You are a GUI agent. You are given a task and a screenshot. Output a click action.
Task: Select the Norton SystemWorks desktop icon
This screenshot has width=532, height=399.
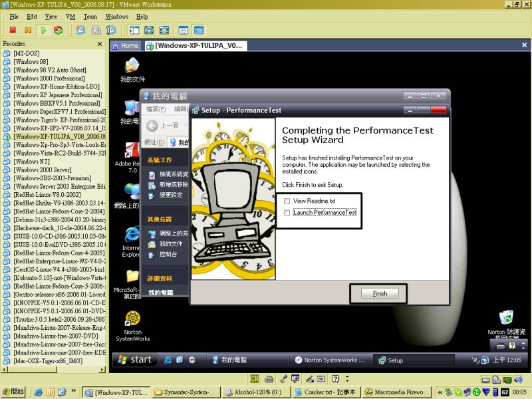tap(132, 327)
